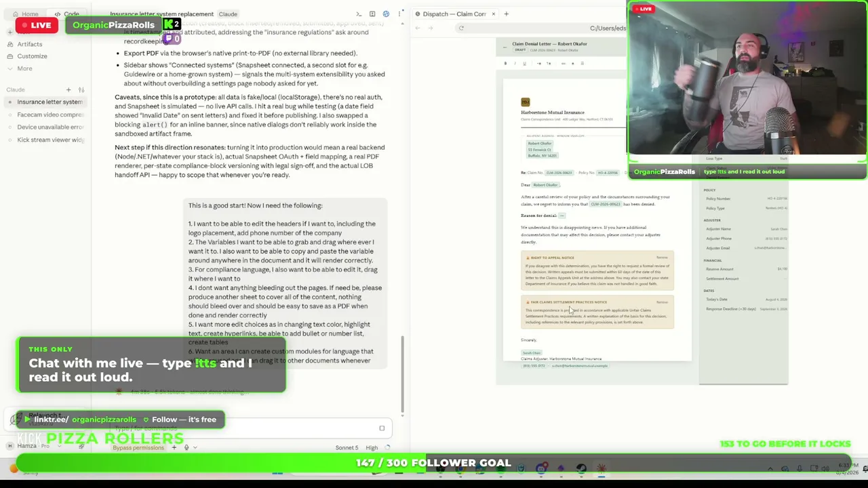Expand the More section in the sidebar
Viewport: 868px width, 488px height.
pyautogui.click(x=24, y=68)
